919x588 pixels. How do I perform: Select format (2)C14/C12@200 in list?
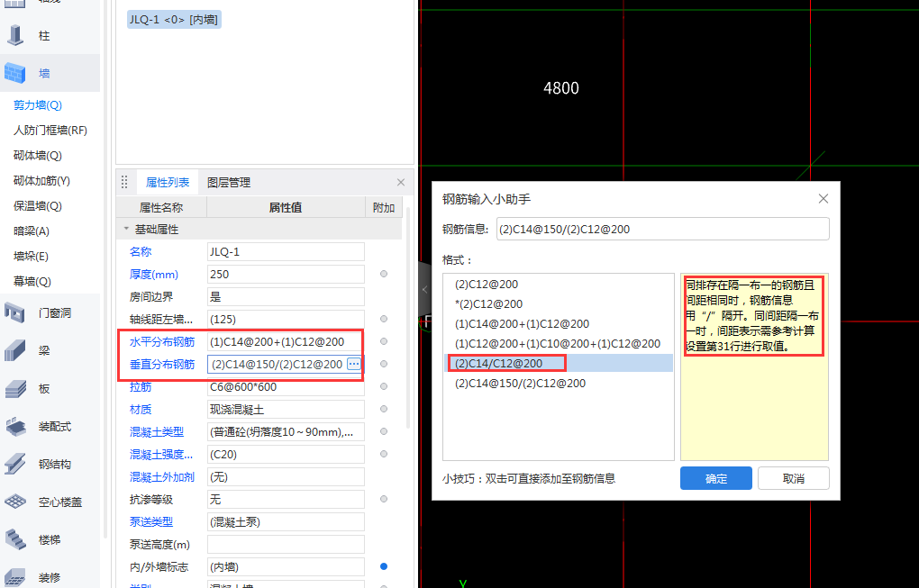coord(558,363)
